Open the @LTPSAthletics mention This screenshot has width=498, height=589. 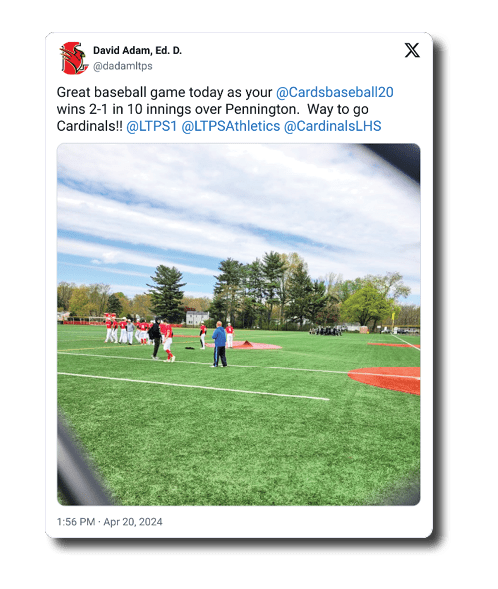click(x=231, y=126)
